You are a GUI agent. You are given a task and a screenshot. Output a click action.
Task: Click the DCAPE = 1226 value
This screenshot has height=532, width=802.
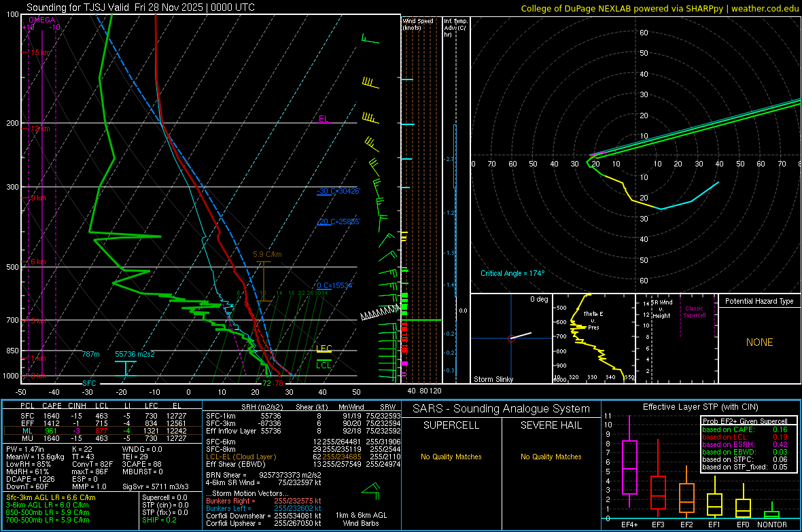coord(30,479)
